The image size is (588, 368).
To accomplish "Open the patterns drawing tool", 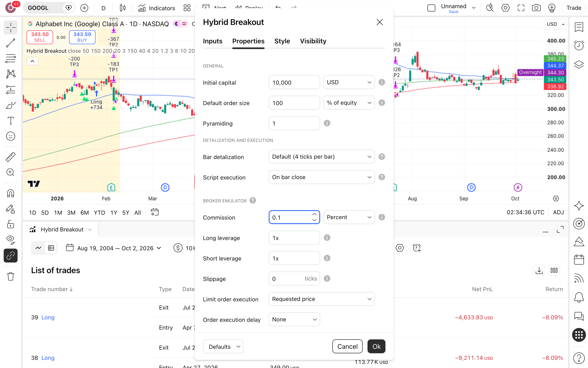I will [10, 74].
